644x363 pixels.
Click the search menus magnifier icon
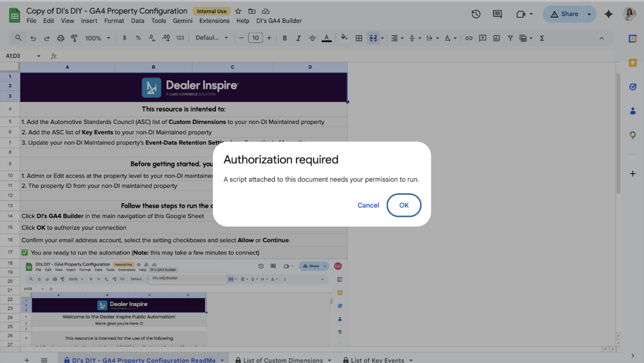[x=18, y=38]
